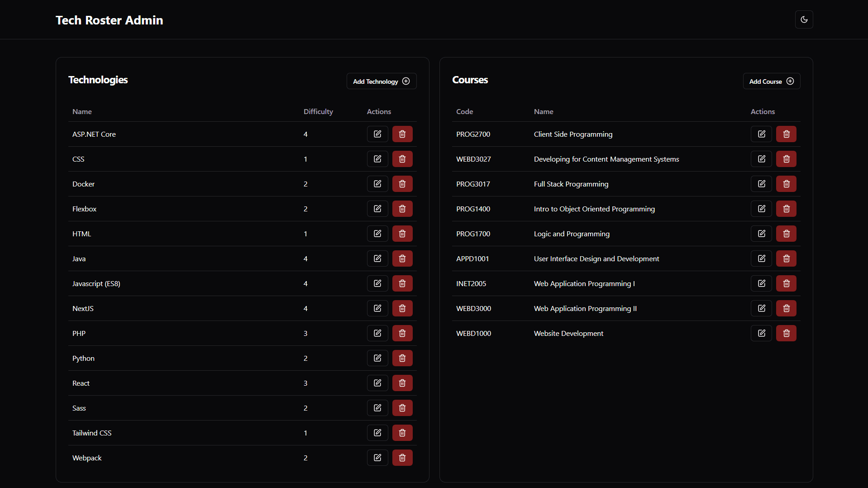Delete the INET2005 course
868x488 pixels.
click(x=786, y=283)
